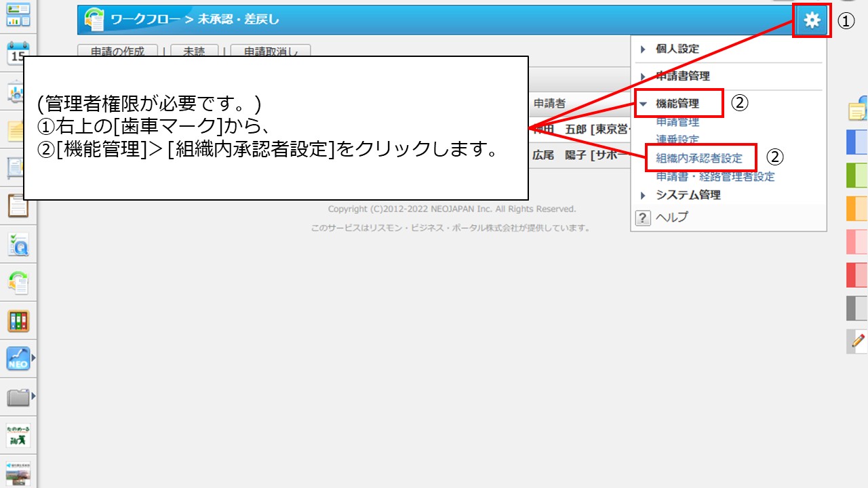Click the ワークフロー breadcrumb title
This screenshot has height=488, width=868.
click(145, 20)
